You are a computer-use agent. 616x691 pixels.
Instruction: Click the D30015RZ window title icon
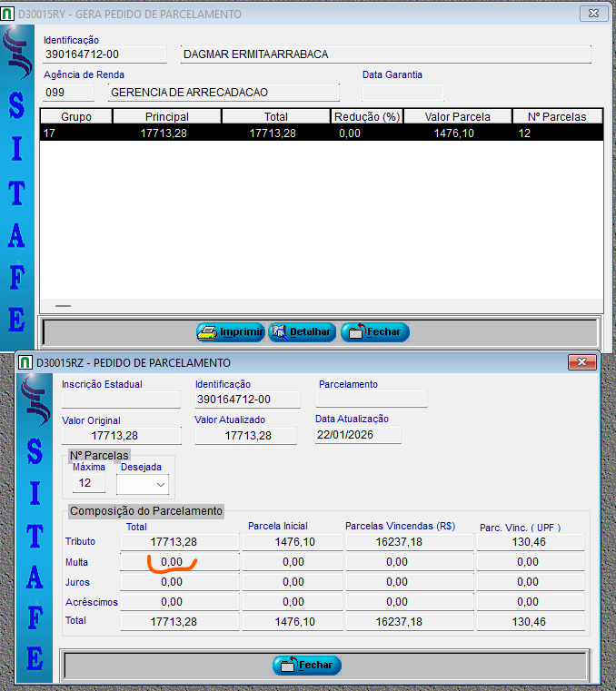point(25,363)
